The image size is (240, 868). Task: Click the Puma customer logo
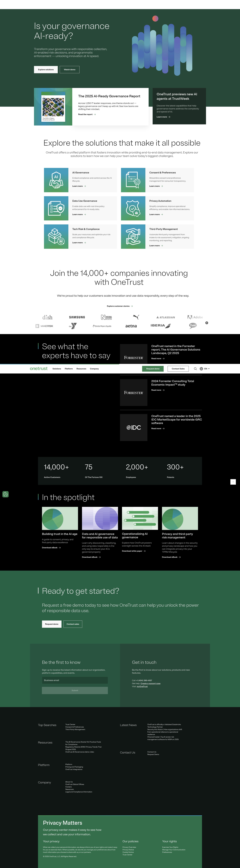136,317
